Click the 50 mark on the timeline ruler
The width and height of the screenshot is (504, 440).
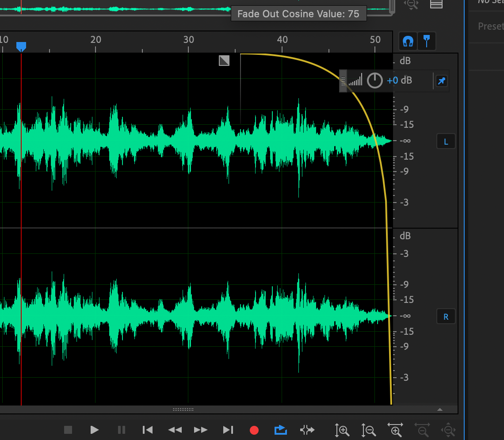tap(375, 39)
